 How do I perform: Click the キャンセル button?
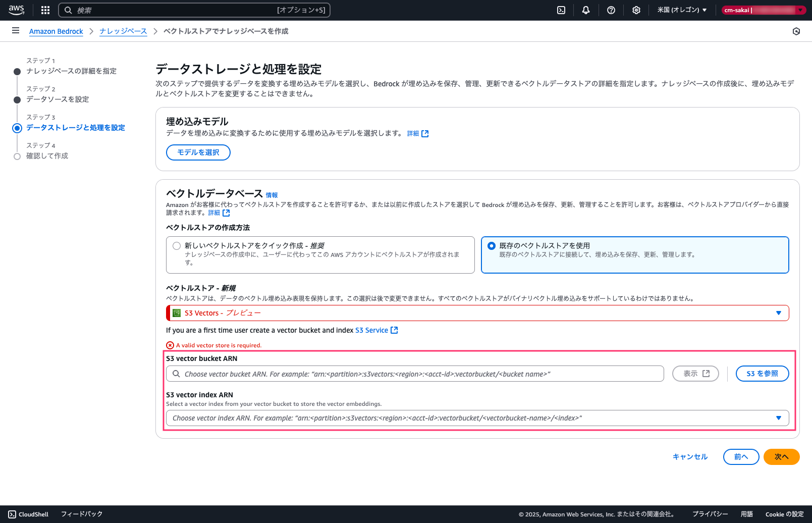point(690,457)
